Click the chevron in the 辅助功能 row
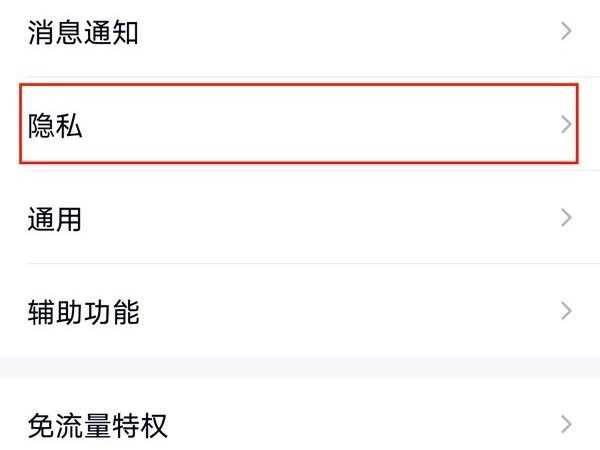Screen dimensions: 600x450 [566, 309]
